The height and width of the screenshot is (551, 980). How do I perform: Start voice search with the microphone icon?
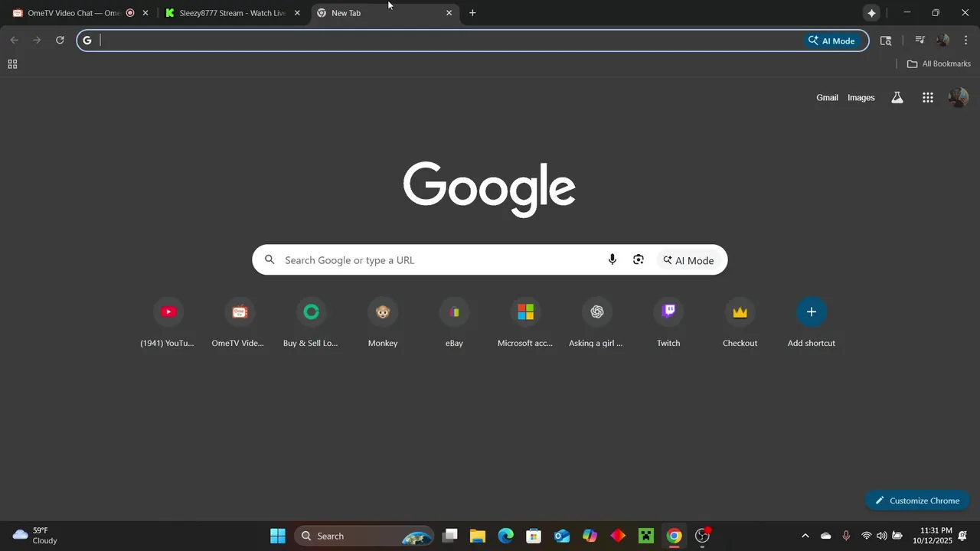coord(612,260)
